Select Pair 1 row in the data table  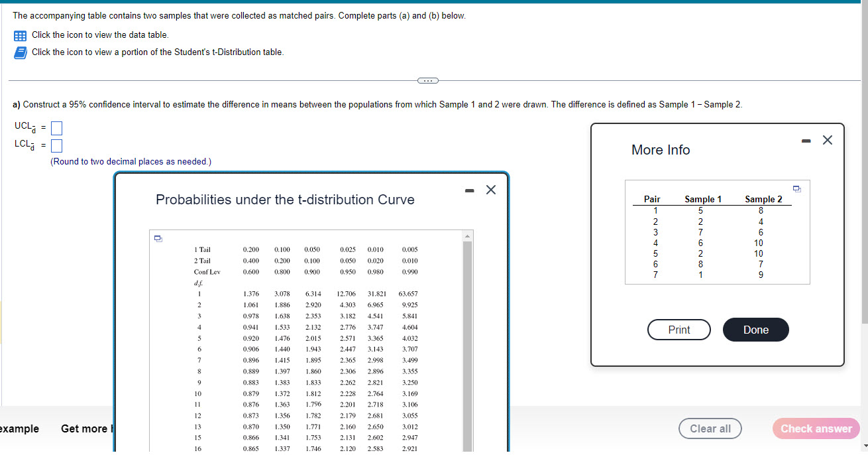click(x=655, y=210)
